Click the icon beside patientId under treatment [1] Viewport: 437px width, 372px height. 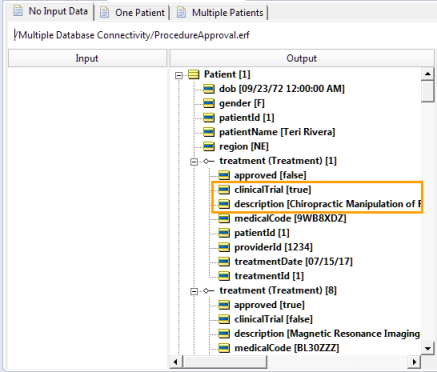point(224,233)
